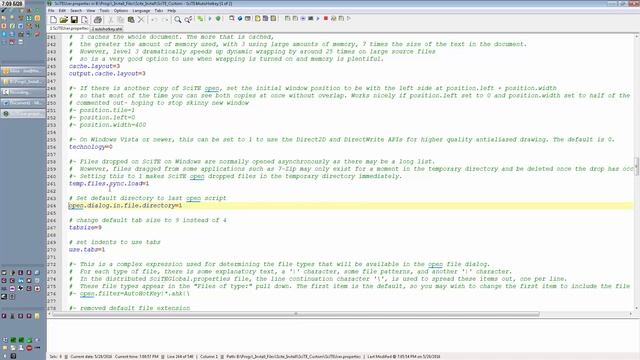Click the Replace icon next to Find

click(188, 19)
